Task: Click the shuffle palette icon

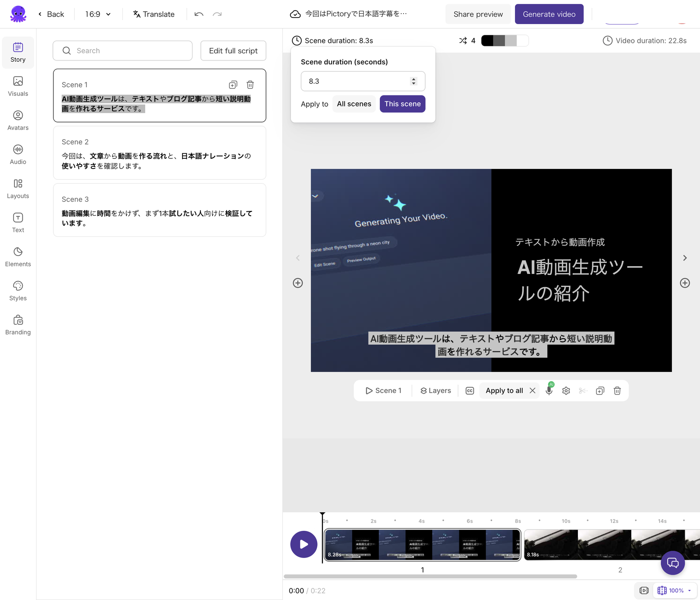Action: pyautogui.click(x=463, y=41)
